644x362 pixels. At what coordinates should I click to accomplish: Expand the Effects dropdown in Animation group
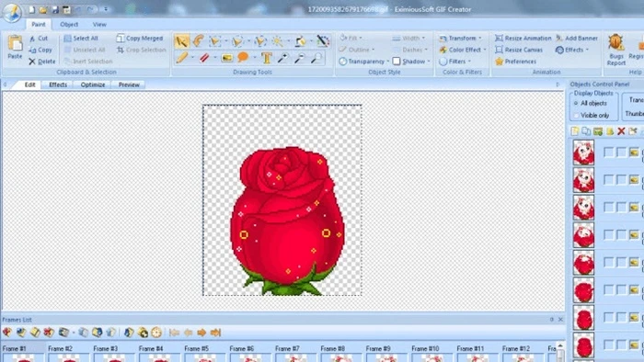[x=572, y=50]
